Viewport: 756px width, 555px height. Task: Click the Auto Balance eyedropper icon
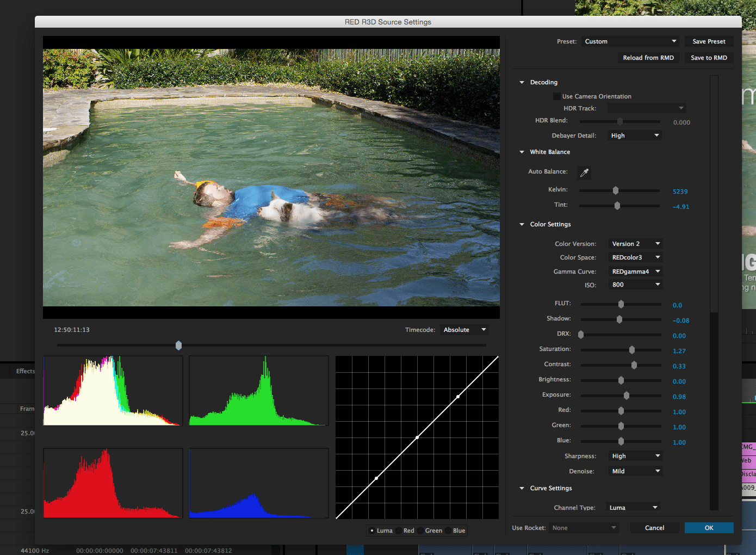click(584, 173)
